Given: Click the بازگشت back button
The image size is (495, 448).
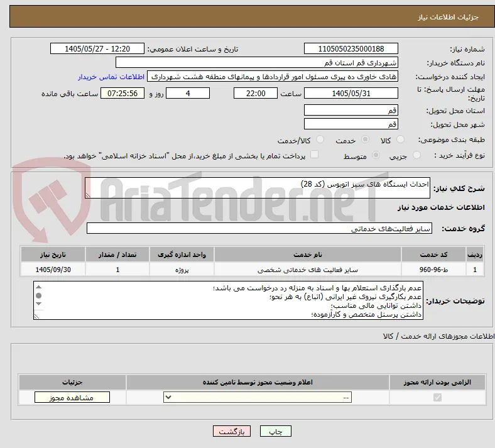Looking at the screenshot, I should 232,431.
